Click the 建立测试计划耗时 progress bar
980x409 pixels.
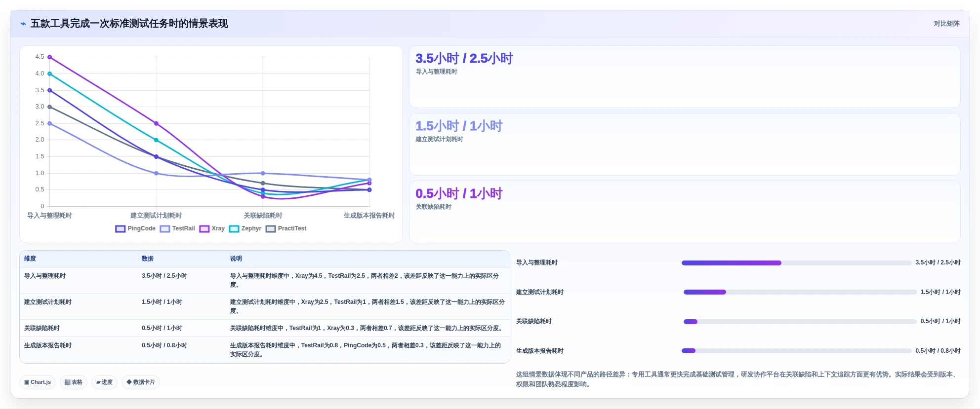[x=800, y=292]
